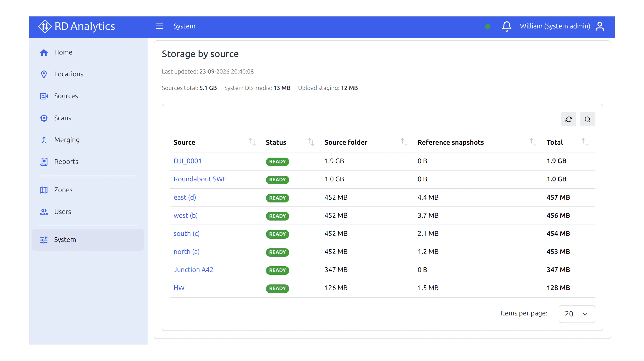Open Scans page from sidebar
The height and width of the screenshot is (361, 644).
(88, 118)
